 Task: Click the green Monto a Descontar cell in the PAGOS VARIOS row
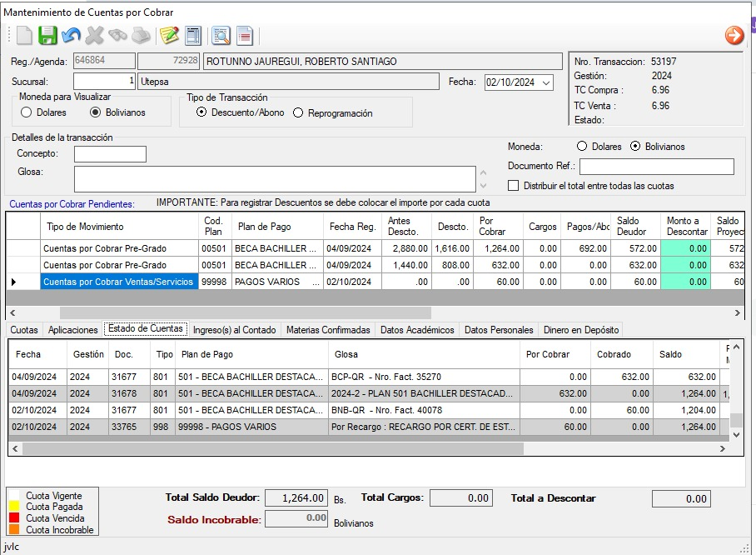click(685, 282)
